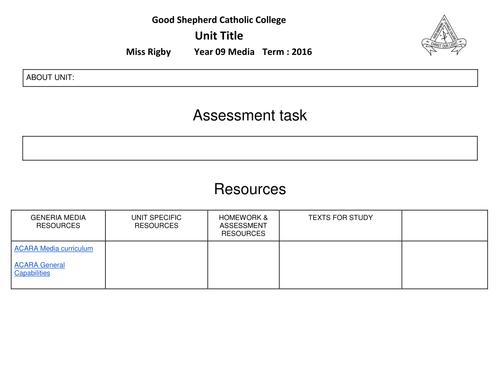Viewport: 500px width, 386px height.
Task: Open the ACARA Media curriculum link
Action: [x=54, y=248]
